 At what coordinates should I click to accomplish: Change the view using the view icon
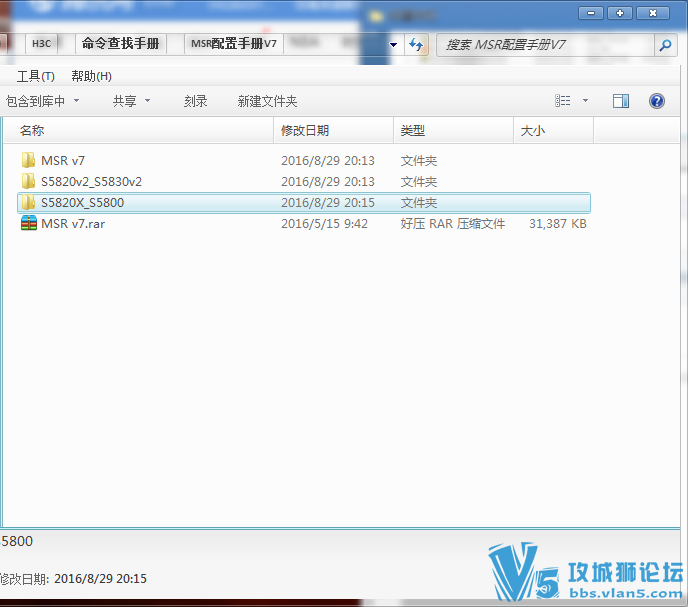pyautogui.click(x=563, y=101)
